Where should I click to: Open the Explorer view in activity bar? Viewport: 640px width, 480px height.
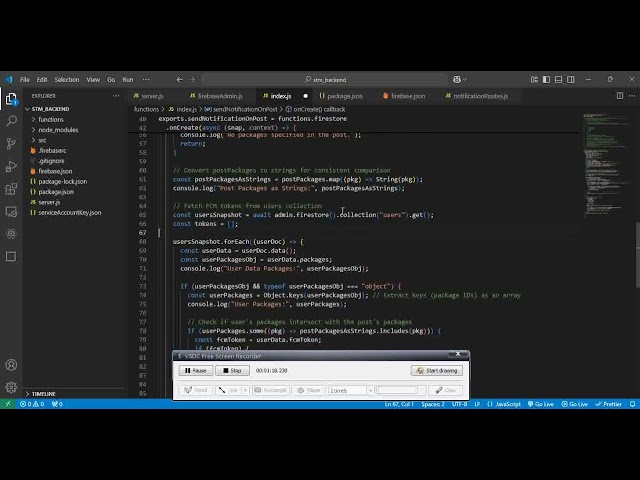tap(11, 99)
